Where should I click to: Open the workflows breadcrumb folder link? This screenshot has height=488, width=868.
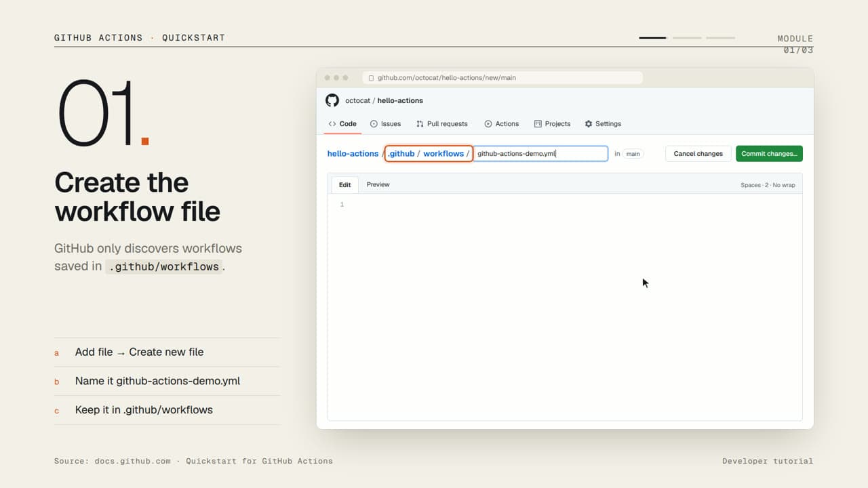click(x=443, y=154)
